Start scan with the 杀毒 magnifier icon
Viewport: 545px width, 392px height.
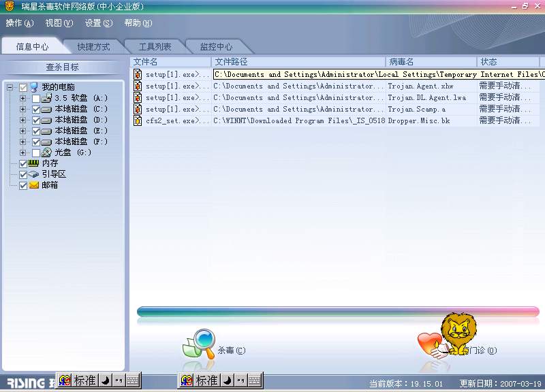(199, 344)
